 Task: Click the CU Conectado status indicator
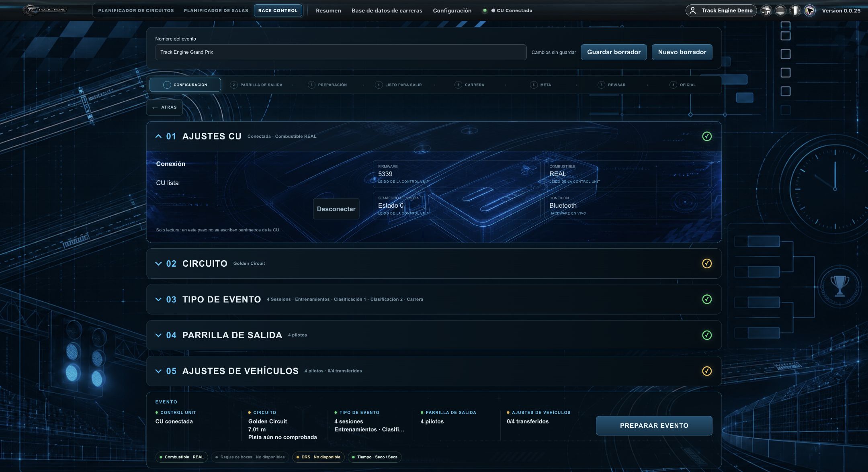(x=508, y=10)
